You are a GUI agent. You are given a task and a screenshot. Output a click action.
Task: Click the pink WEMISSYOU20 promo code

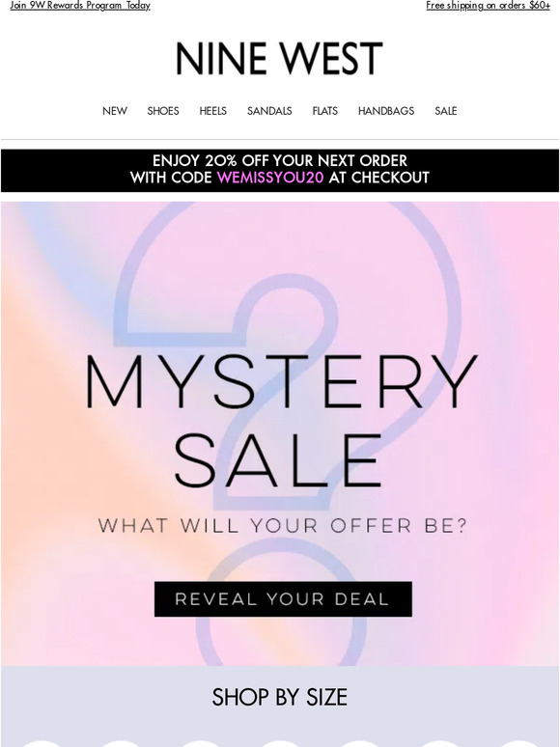point(270,178)
